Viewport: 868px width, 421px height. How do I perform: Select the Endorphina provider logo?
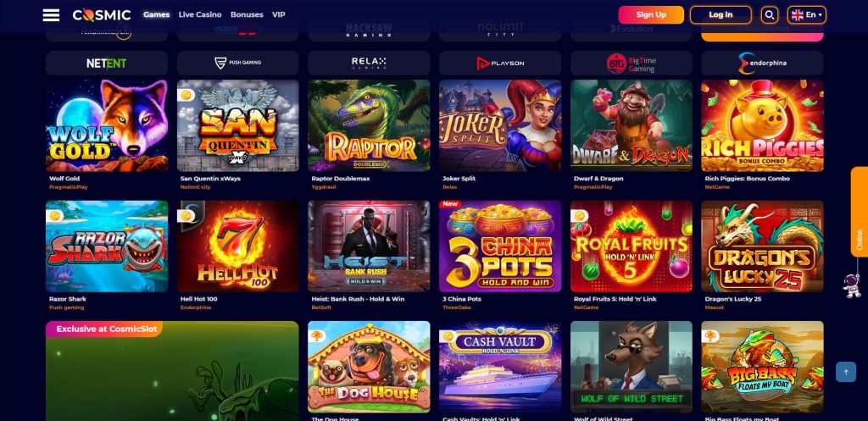(762, 63)
